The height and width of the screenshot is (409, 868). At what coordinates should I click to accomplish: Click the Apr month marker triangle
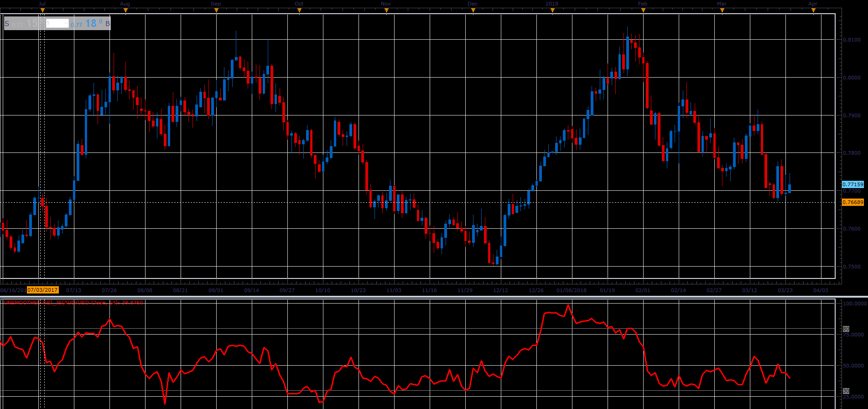[813, 11]
